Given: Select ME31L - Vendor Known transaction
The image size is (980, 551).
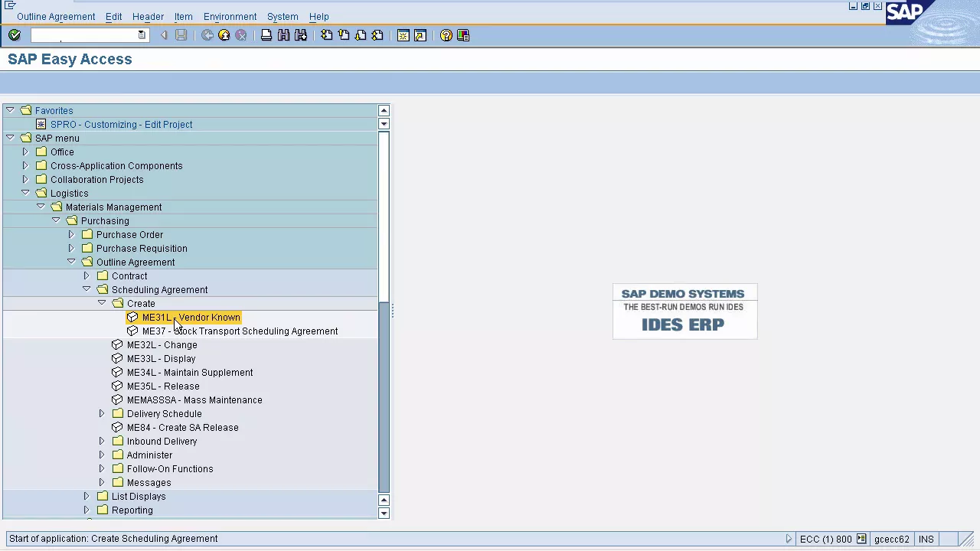Looking at the screenshot, I should 191,317.
